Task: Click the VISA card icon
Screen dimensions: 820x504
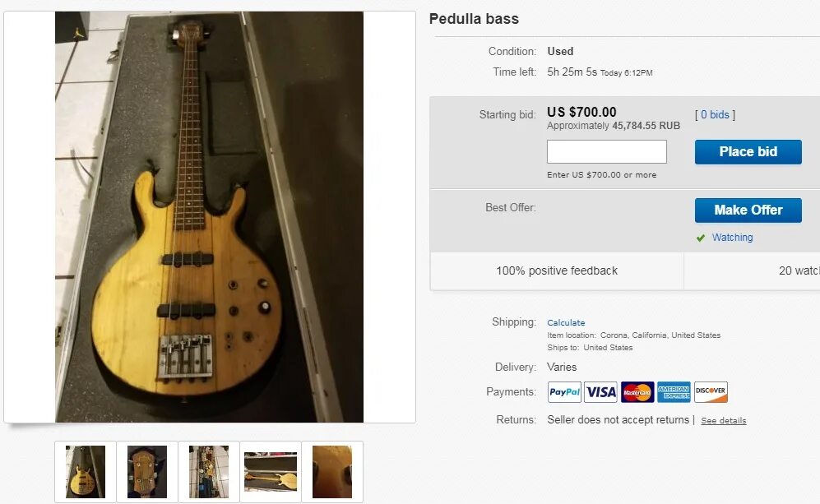Action: (601, 392)
